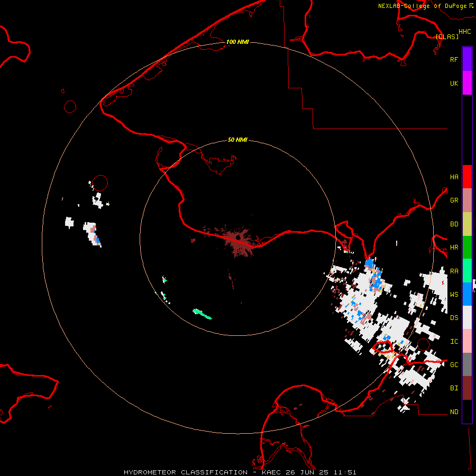Viewport: 476px width, 476px height.
Task: Click the DS white legend swatch
Action: point(467,317)
